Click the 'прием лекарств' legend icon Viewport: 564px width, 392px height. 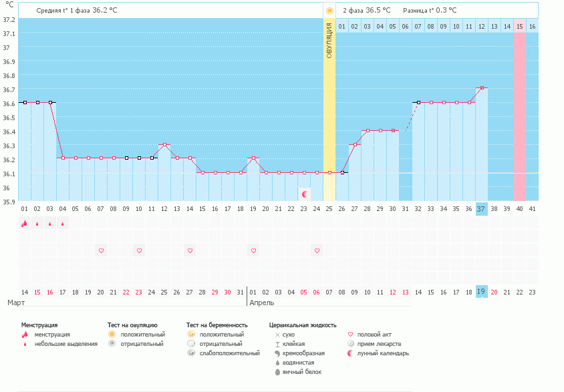pos(351,344)
